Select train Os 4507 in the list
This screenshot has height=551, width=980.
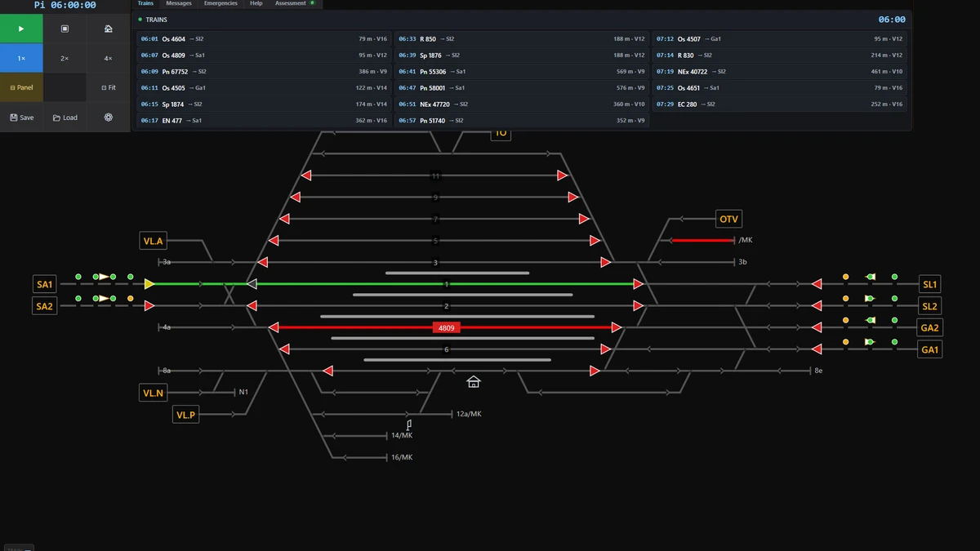click(x=780, y=38)
